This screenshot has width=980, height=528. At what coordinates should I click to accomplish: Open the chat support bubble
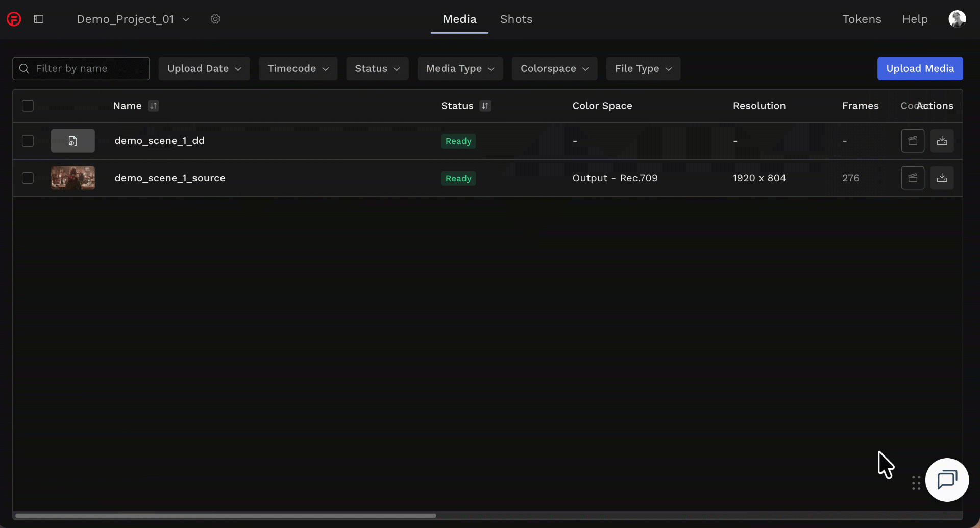tap(947, 480)
